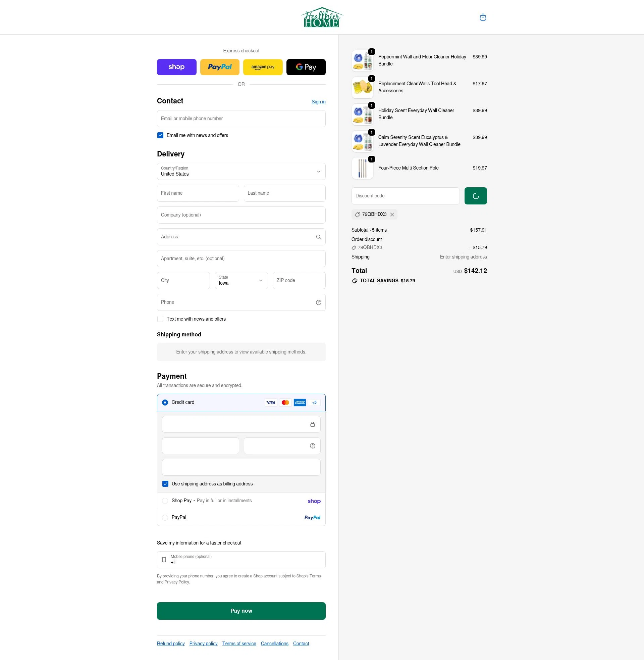Screen dimensions: 644x660
Task: Click the Pay now button
Action: tap(241, 611)
